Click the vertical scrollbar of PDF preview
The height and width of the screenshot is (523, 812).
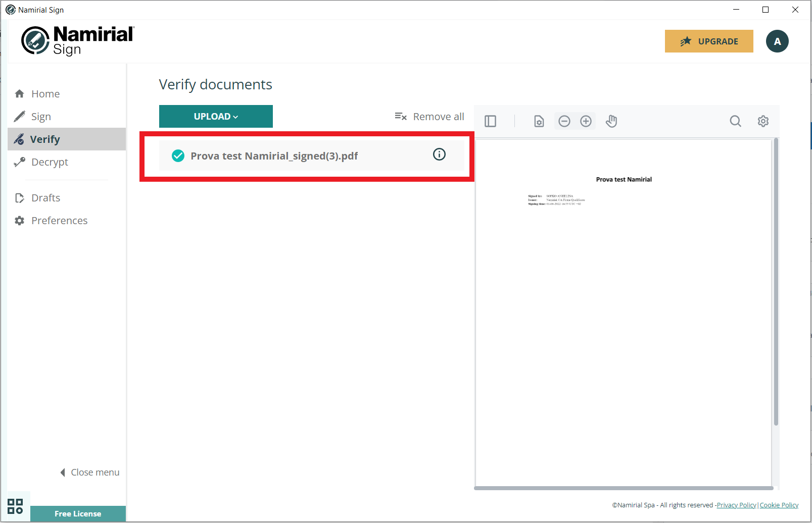(x=776, y=283)
